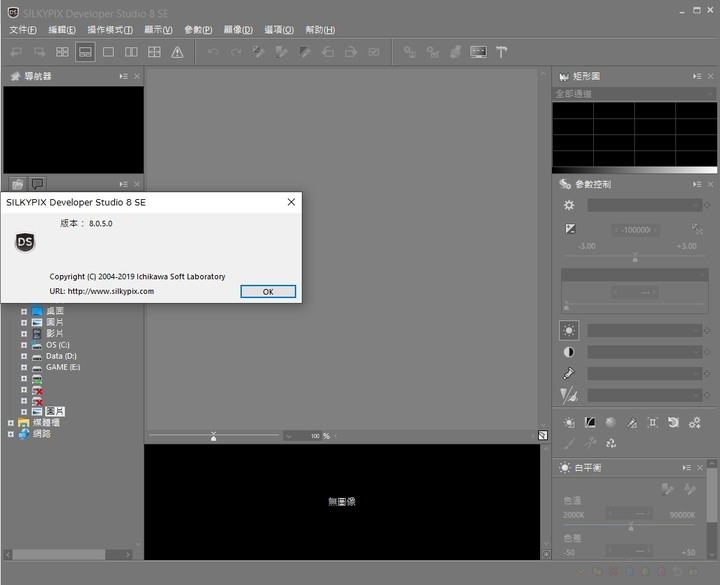Go to previous image arrow in toolbar
The height and width of the screenshot is (585, 720).
[17, 52]
